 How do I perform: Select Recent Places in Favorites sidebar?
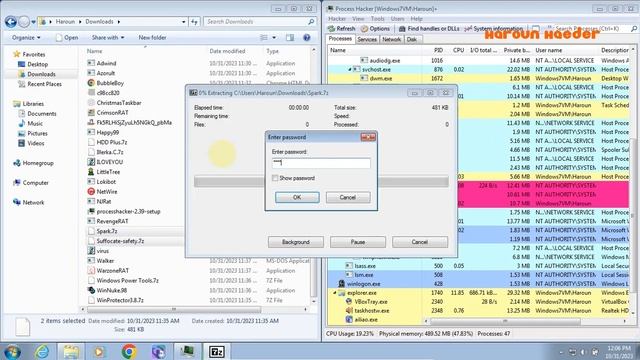tap(44, 84)
